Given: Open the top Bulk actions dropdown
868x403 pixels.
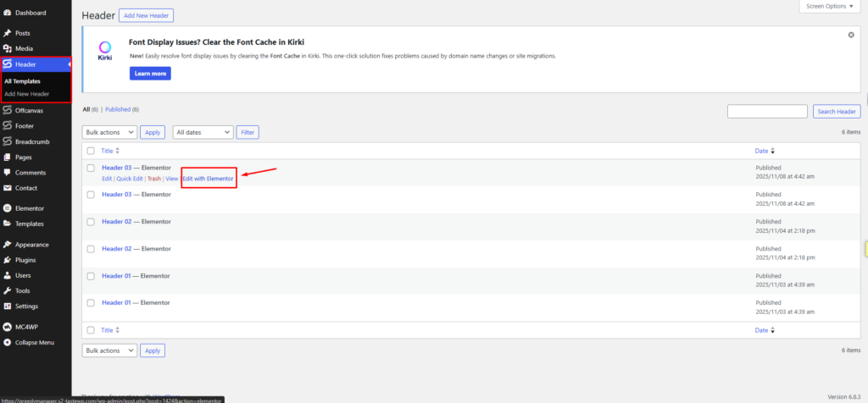Looking at the screenshot, I should click(x=109, y=132).
